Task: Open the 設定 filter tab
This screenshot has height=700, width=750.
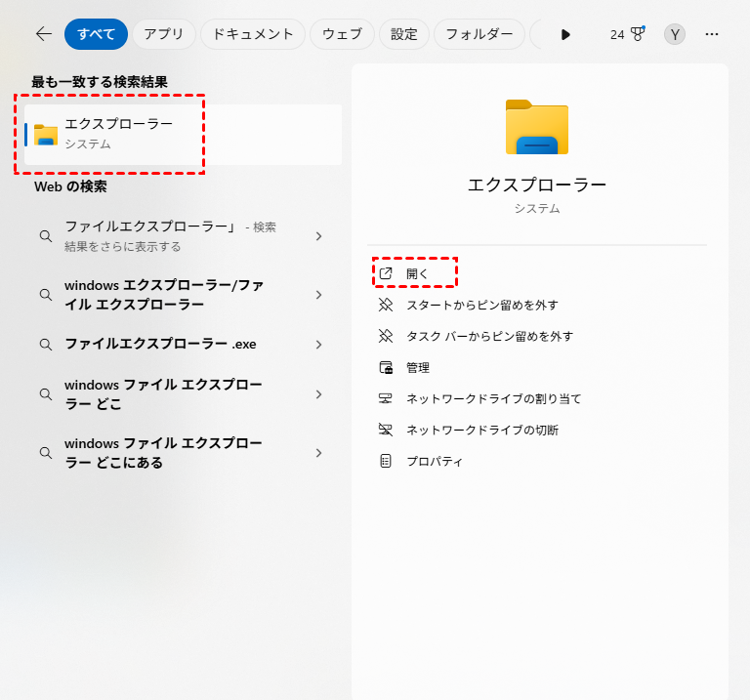Action: tap(403, 34)
